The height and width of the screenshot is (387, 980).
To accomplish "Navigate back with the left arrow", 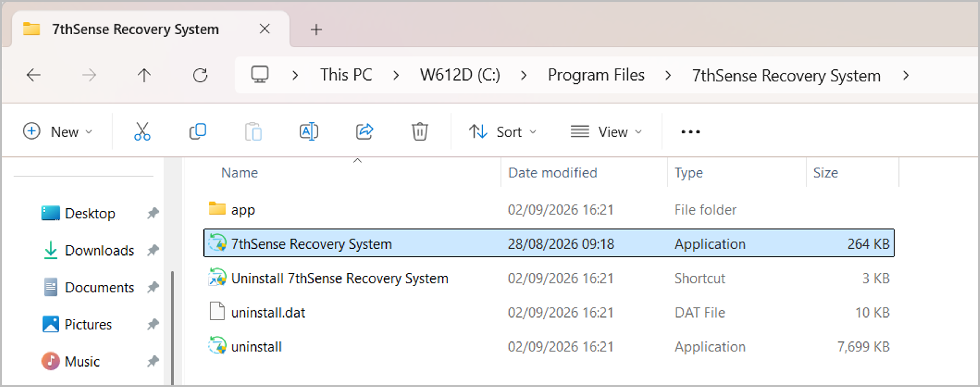I will [x=33, y=75].
